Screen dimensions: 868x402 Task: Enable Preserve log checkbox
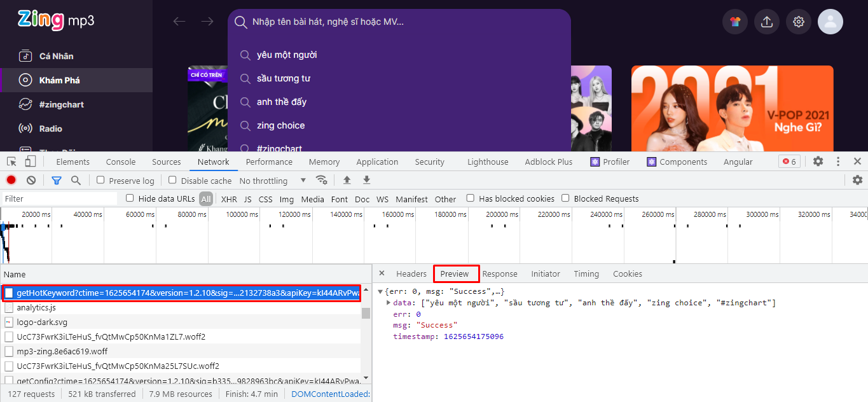pos(100,180)
